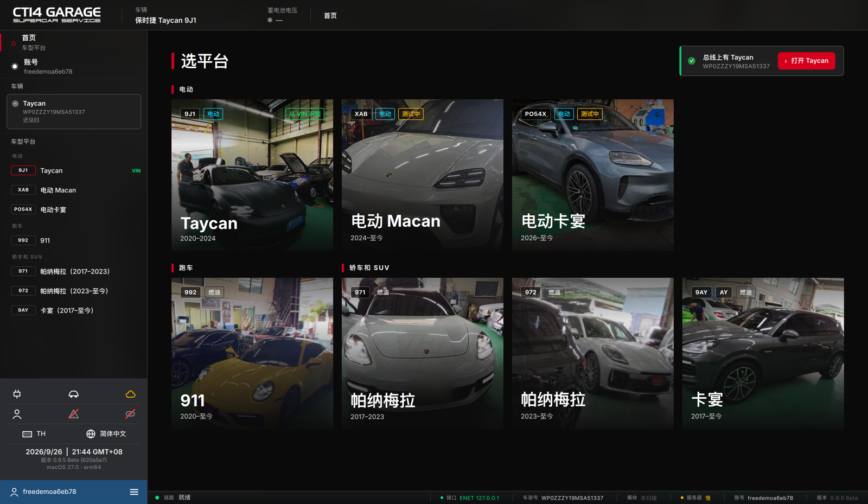Select the 账号 radio indicator in sidebar
The width and height of the screenshot is (868, 504).
point(15,66)
